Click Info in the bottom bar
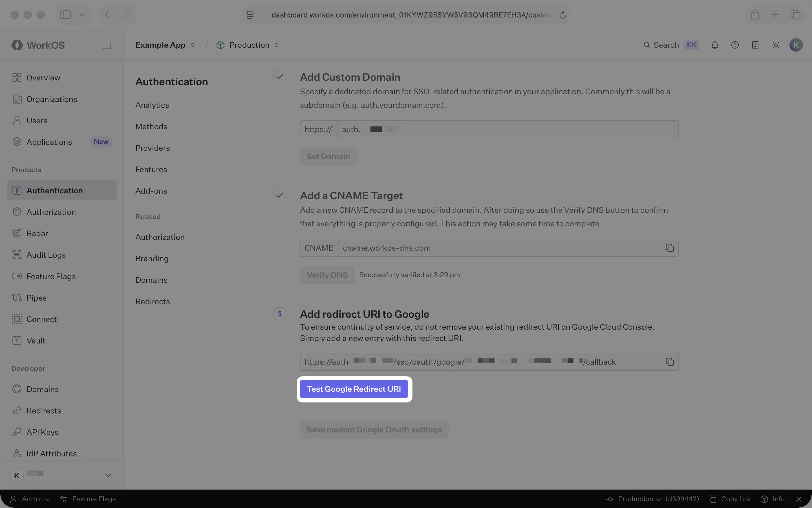The image size is (812, 508). point(773,499)
